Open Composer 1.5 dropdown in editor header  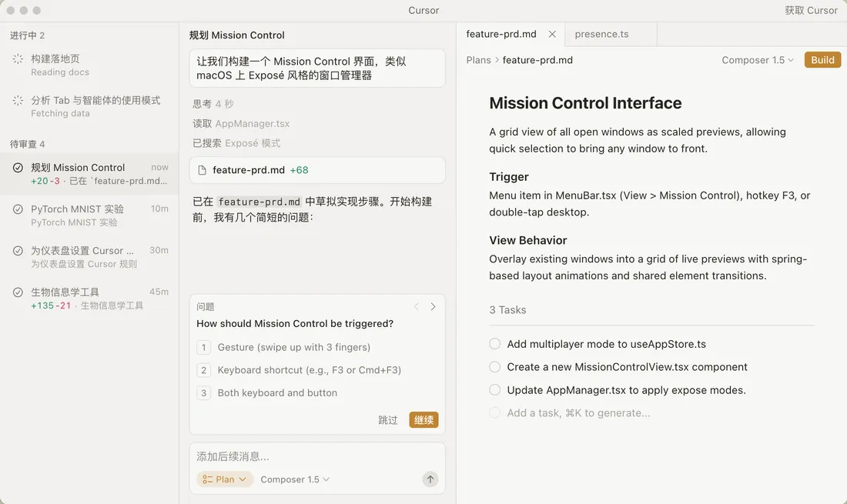(758, 61)
